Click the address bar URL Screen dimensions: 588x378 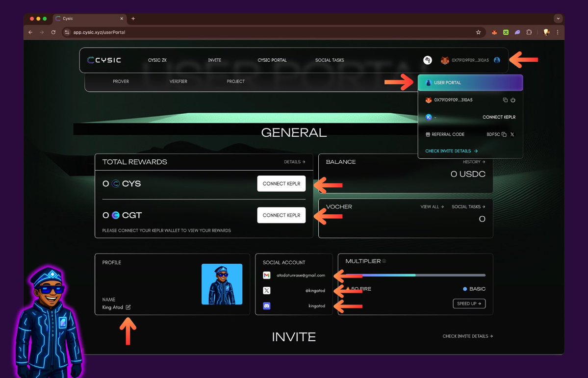click(x=99, y=32)
